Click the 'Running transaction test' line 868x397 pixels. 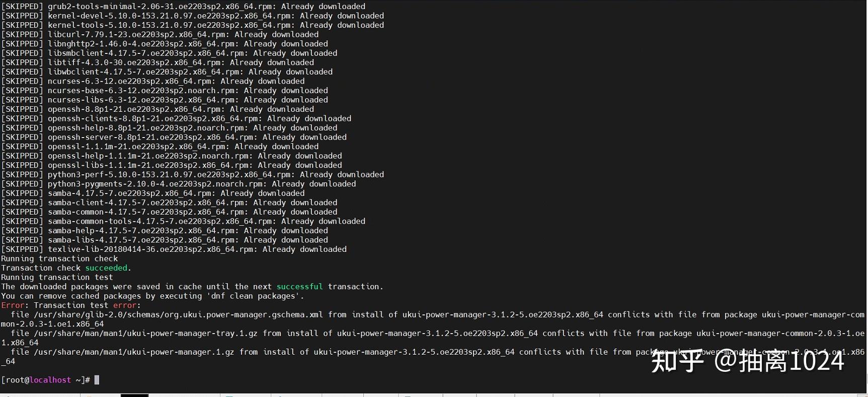pos(57,278)
